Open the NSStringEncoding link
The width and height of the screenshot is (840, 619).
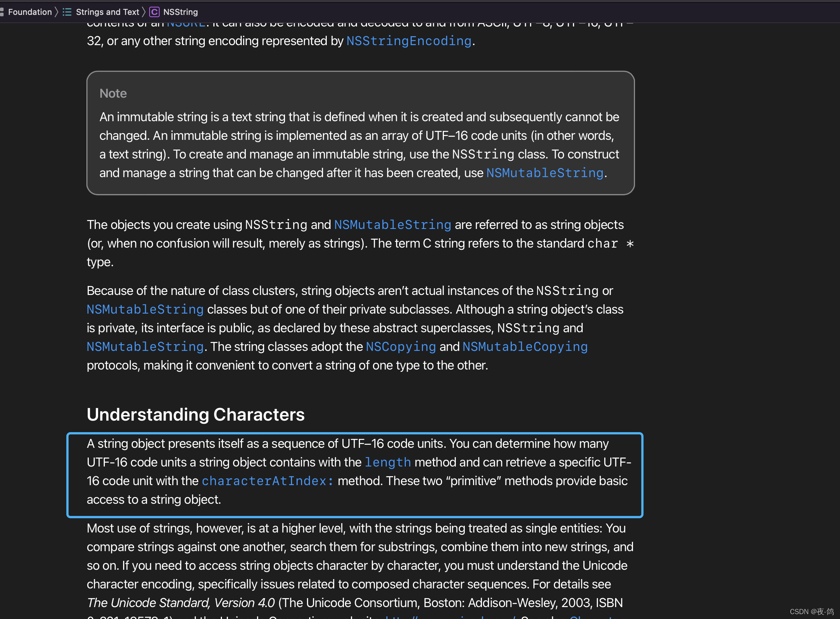pyautogui.click(x=408, y=41)
